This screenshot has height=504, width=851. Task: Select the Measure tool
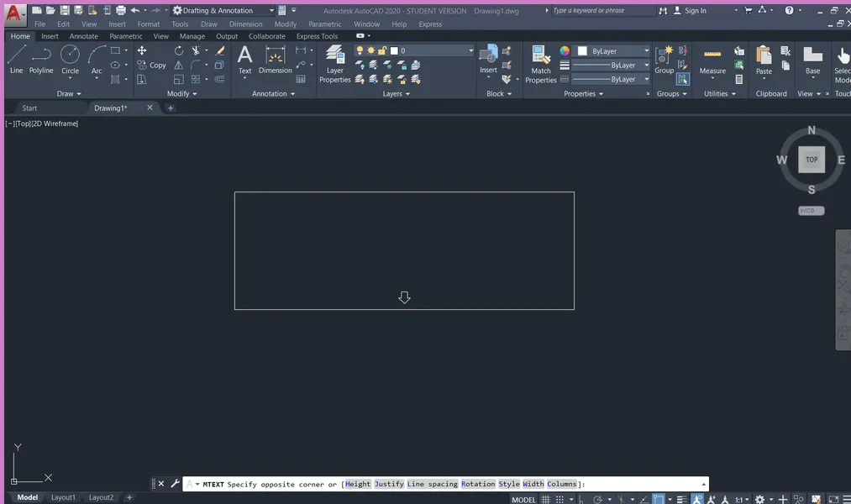click(x=712, y=59)
